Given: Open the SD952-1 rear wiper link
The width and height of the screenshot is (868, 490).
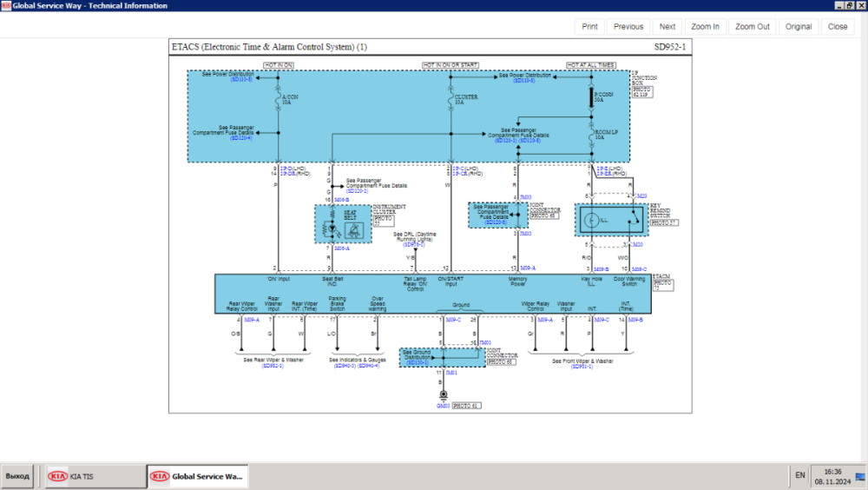Looking at the screenshot, I should (x=273, y=366).
